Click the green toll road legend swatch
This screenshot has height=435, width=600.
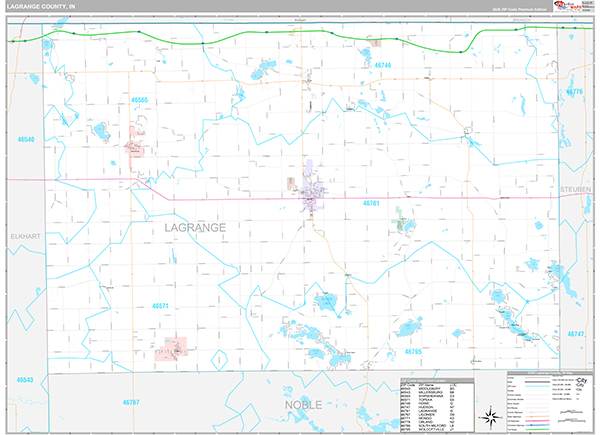pos(537,429)
